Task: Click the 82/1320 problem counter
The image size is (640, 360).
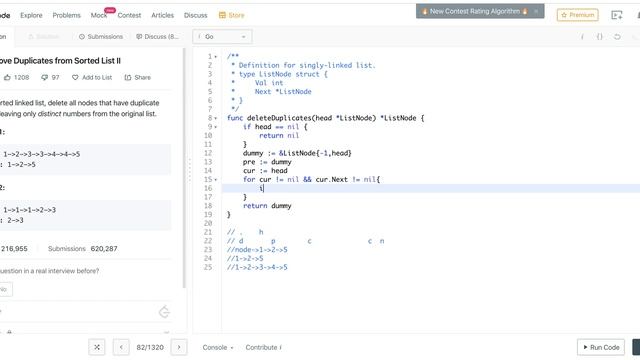Action: [x=150, y=347]
